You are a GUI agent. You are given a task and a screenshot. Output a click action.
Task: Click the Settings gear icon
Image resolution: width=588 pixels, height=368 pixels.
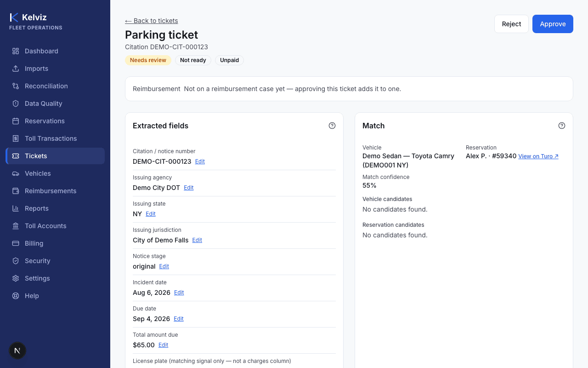click(16, 278)
